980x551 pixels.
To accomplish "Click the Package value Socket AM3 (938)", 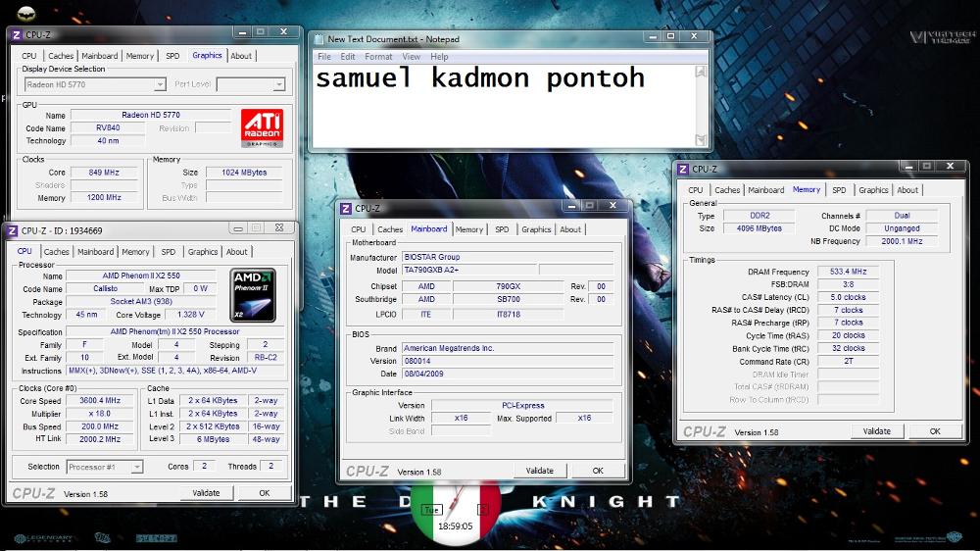I will coord(141,301).
